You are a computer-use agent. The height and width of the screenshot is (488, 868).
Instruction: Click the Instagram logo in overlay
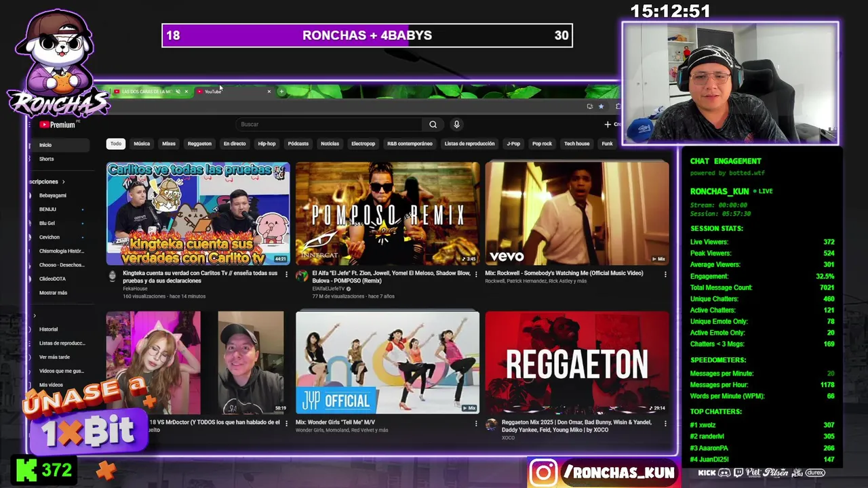tap(543, 472)
